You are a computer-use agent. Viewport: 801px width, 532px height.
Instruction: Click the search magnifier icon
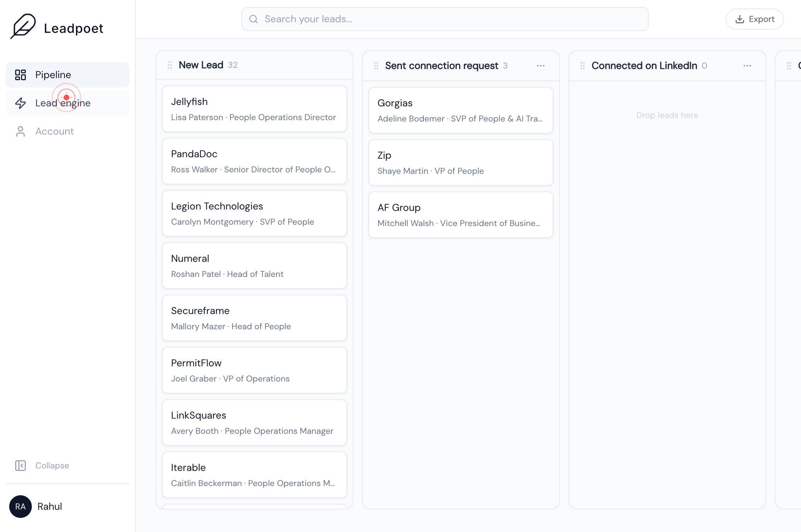(x=253, y=19)
